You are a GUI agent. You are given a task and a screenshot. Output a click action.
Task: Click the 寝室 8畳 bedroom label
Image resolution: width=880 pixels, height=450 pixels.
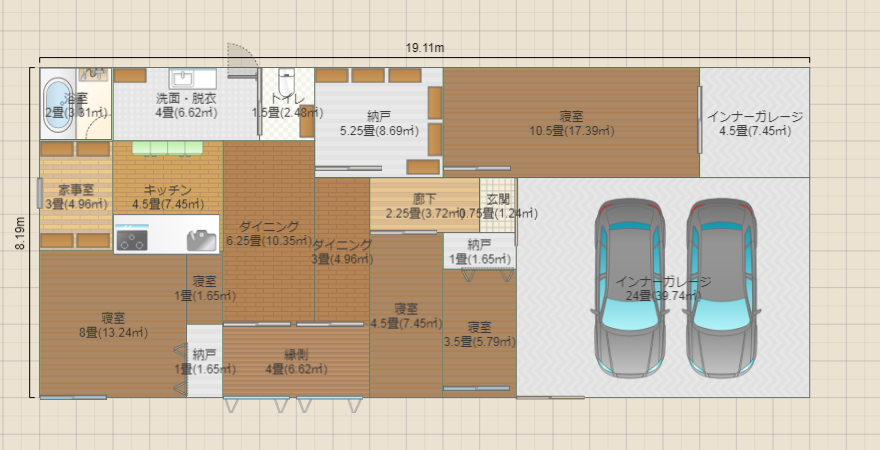click(x=112, y=325)
